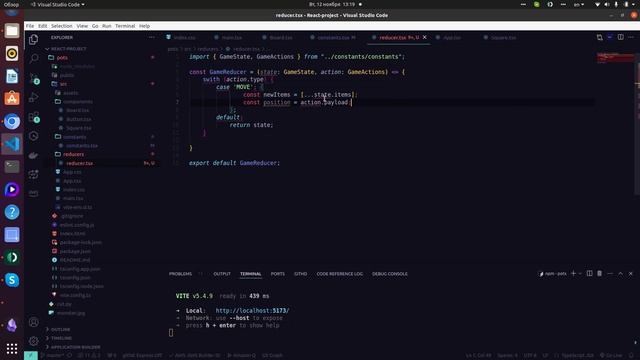Click the master git branch in status bar
This screenshot has width=640, height=360.
point(54,356)
